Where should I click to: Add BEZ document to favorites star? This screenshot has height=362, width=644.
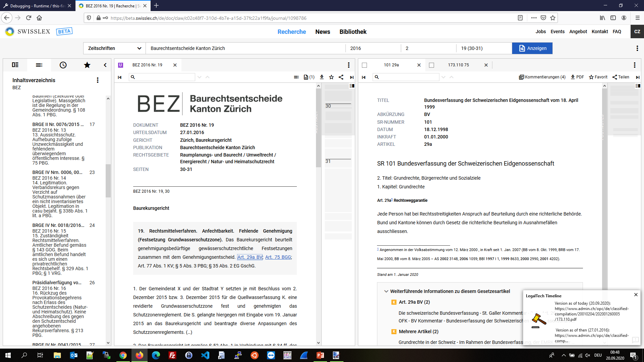point(331,77)
